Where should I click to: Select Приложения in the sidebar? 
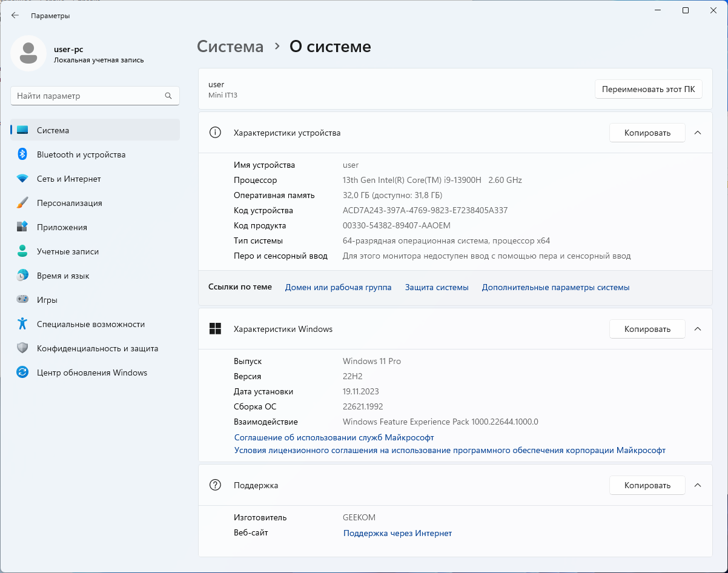[95, 227]
